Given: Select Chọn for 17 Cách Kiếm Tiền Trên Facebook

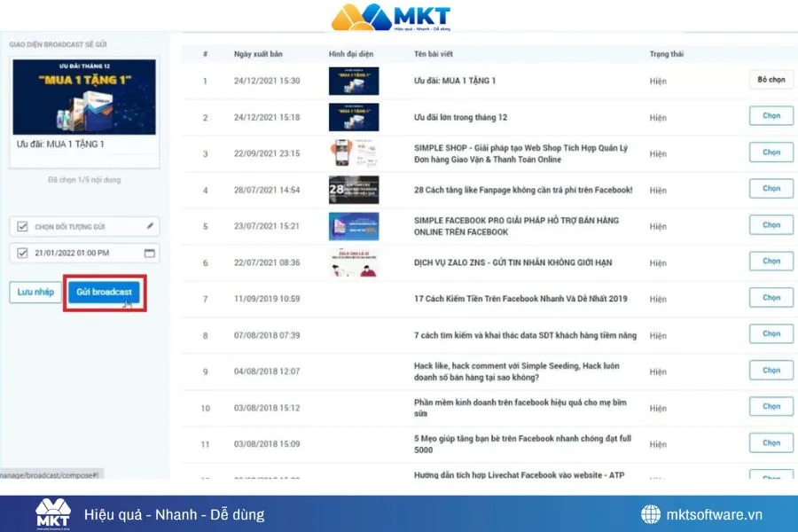Looking at the screenshot, I should [x=771, y=297].
